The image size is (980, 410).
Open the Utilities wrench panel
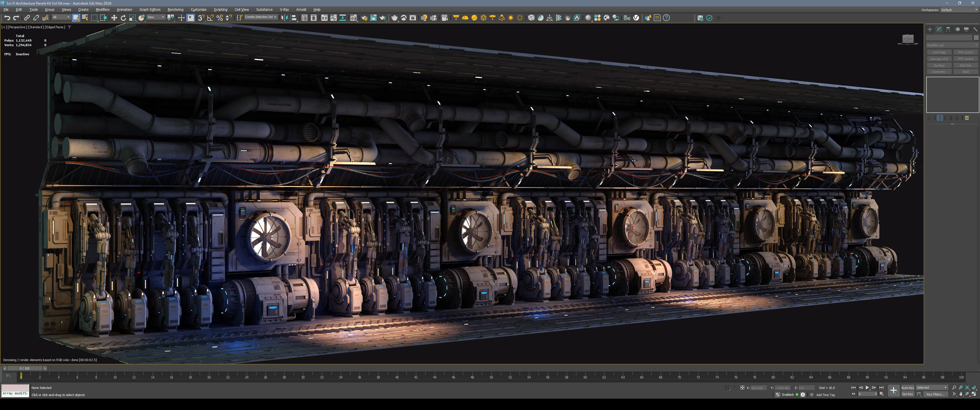[975, 29]
